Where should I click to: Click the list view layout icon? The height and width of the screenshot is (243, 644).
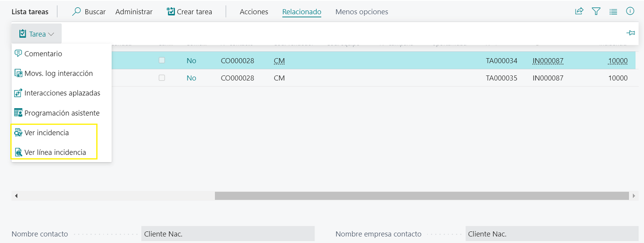(613, 12)
